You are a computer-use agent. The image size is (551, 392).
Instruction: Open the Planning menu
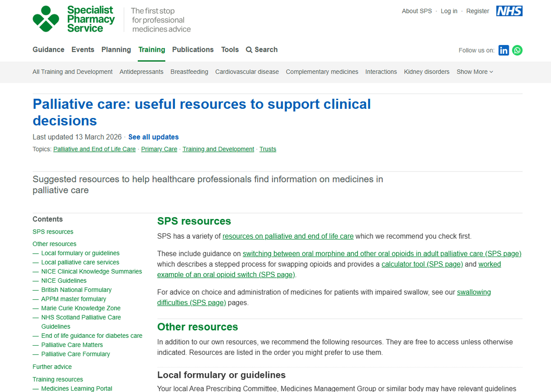coord(116,50)
